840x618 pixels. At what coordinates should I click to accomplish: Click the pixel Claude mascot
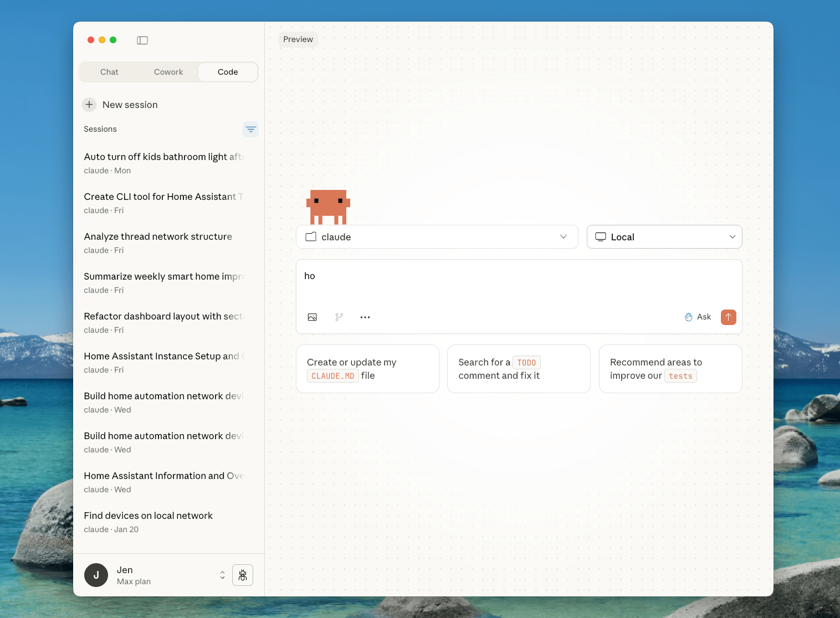point(328,207)
